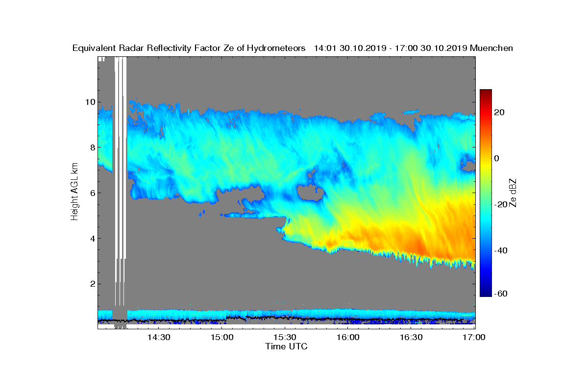The width and height of the screenshot is (588, 392).
Task: Click the 'Ze dBZ' colorbar label
Action: (x=514, y=193)
